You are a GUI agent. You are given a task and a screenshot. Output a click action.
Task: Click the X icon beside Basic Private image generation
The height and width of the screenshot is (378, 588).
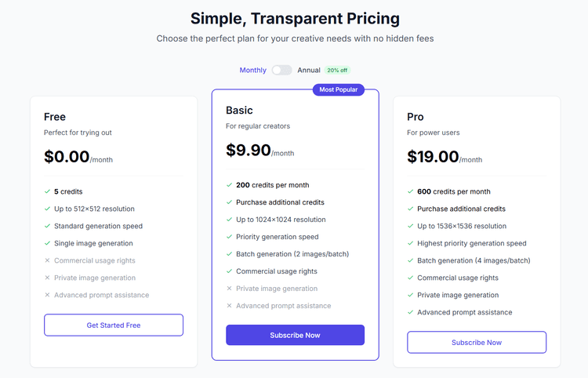click(229, 289)
